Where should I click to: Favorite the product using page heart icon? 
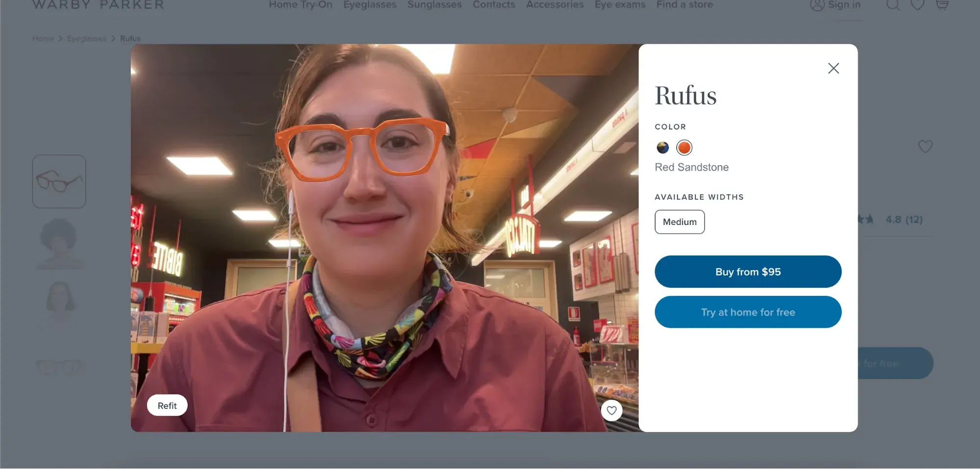point(925,147)
